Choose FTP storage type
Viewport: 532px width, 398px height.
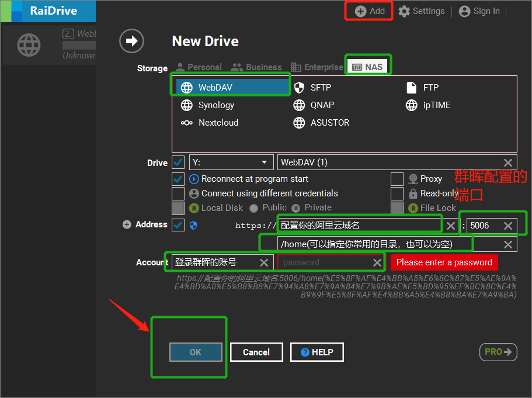(x=422, y=88)
